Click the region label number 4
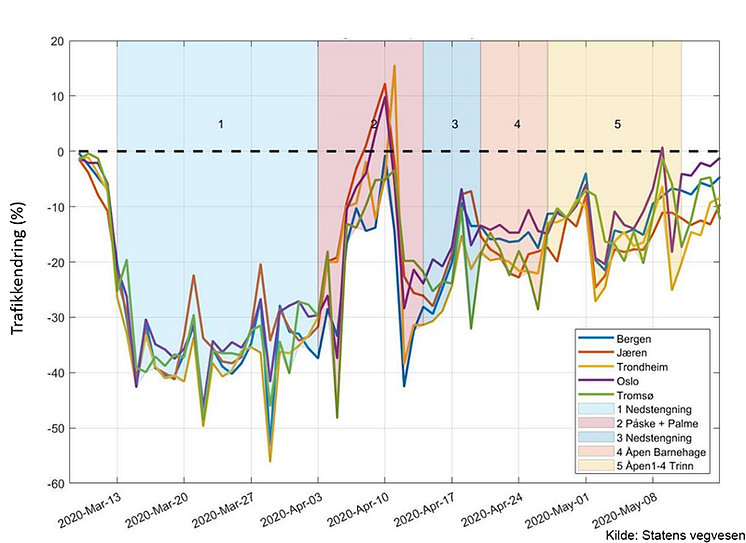Screen dimensions: 746x543 pyautogui.click(x=517, y=124)
